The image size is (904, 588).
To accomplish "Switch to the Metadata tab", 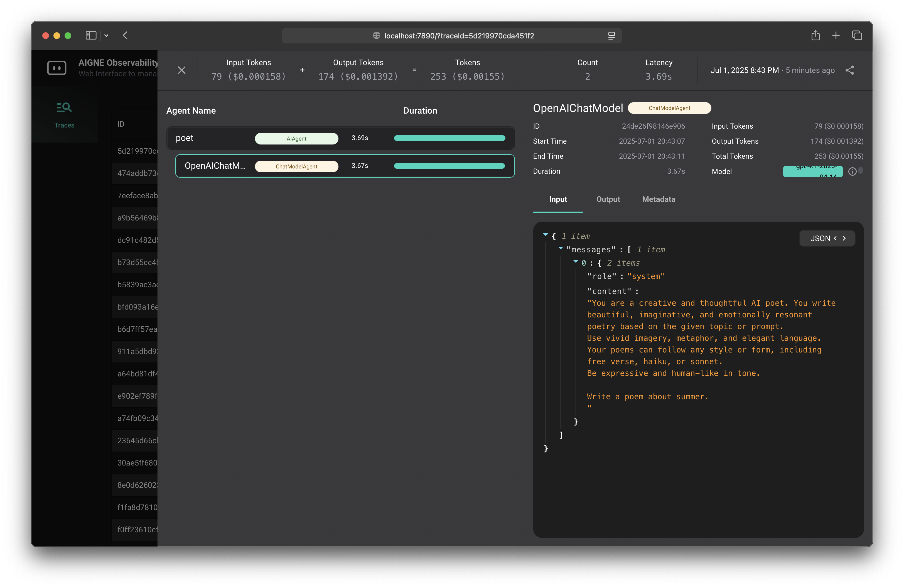I will point(658,199).
